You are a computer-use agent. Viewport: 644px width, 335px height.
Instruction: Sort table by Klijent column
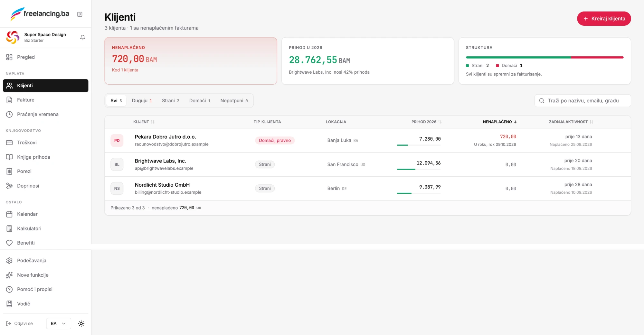pyautogui.click(x=144, y=122)
